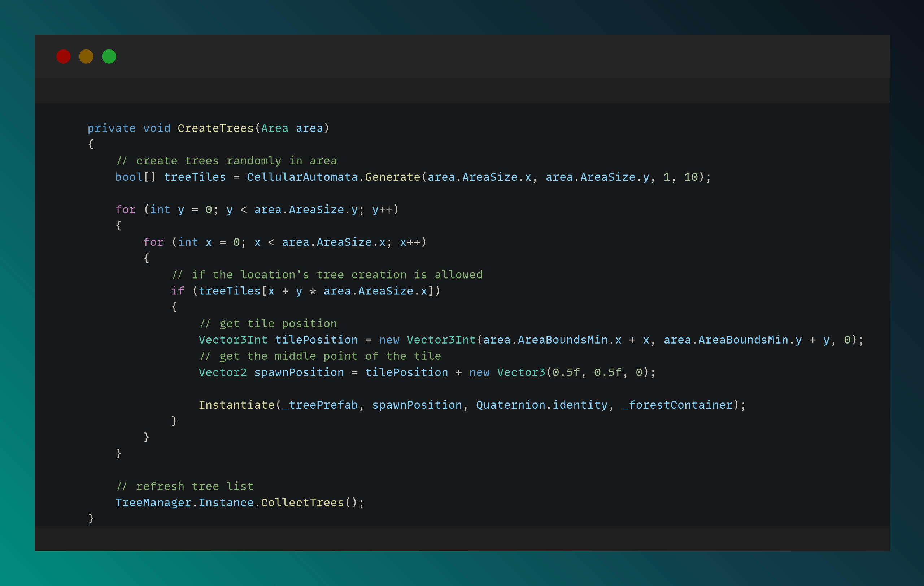Click the TreeManager class name
Viewport: 924px width, 586px height.
(x=153, y=503)
